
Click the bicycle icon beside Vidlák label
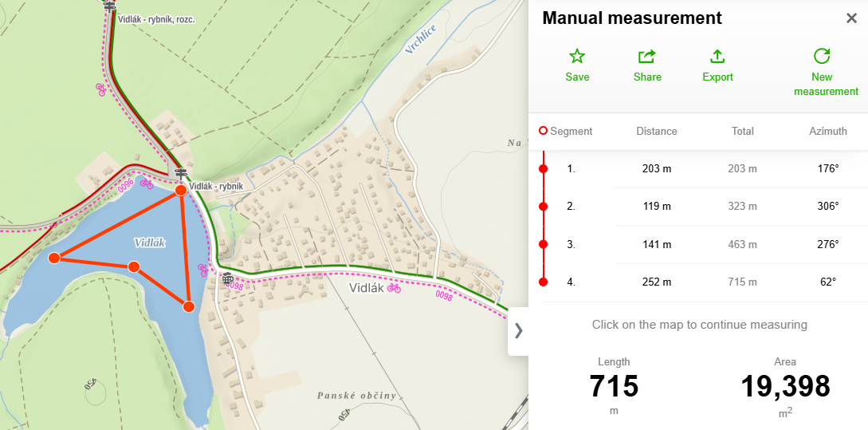(394, 287)
